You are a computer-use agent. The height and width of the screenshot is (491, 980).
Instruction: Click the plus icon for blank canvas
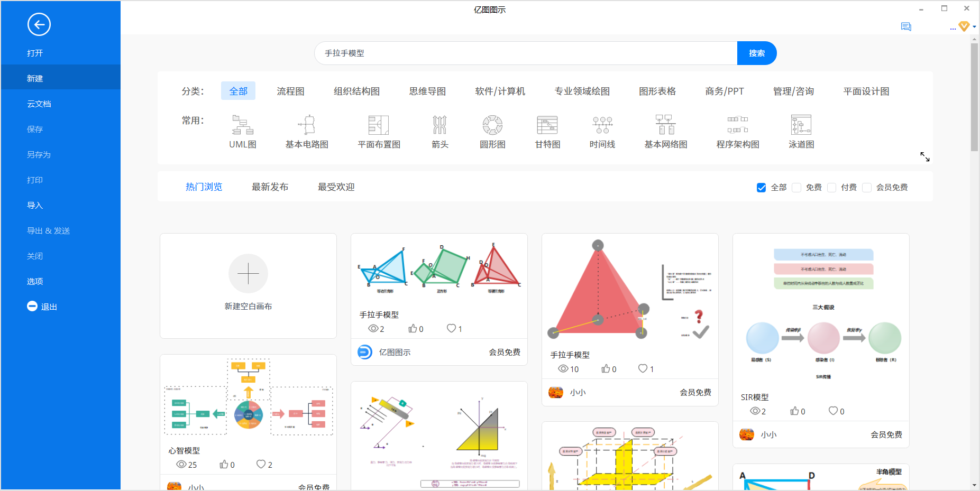(248, 274)
